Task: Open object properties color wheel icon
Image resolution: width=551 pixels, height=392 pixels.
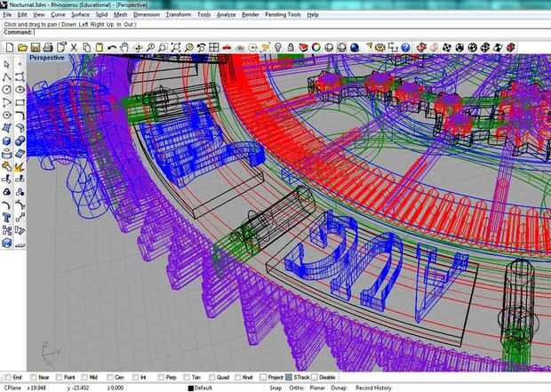Action: (x=316, y=47)
